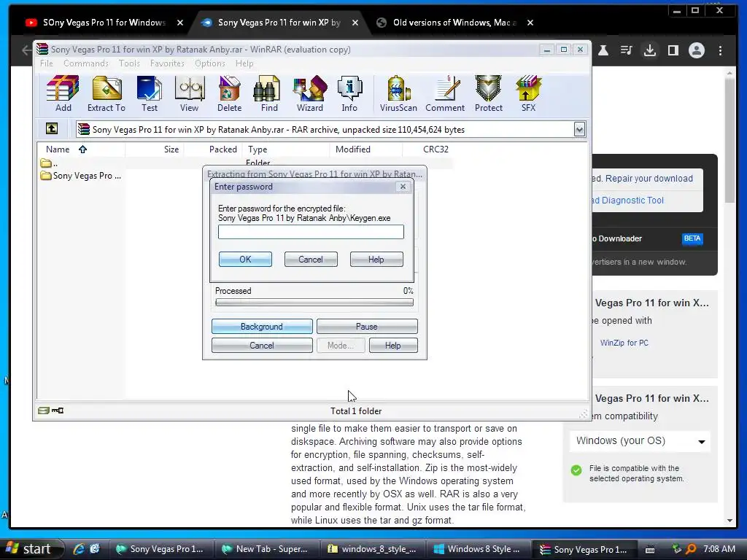This screenshot has height=560, width=747.
Task: Open the Options menu
Action: [x=209, y=63]
